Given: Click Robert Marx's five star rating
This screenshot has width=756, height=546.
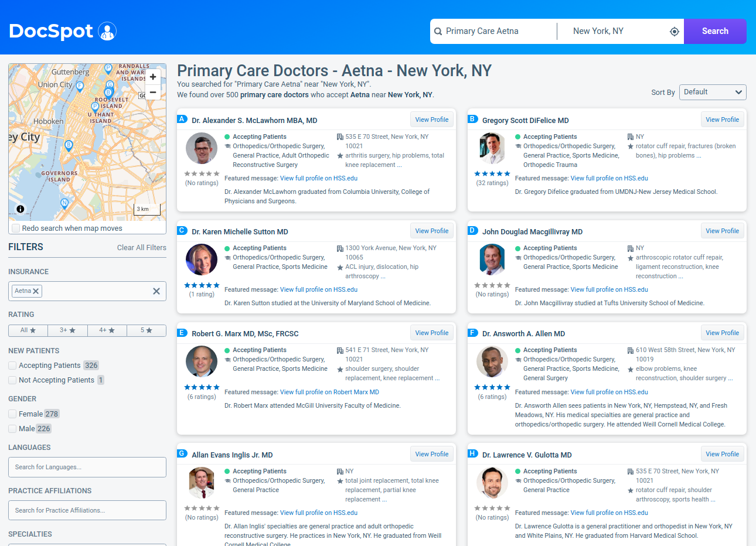Looking at the screenshot, I should [x=202, y=387].
